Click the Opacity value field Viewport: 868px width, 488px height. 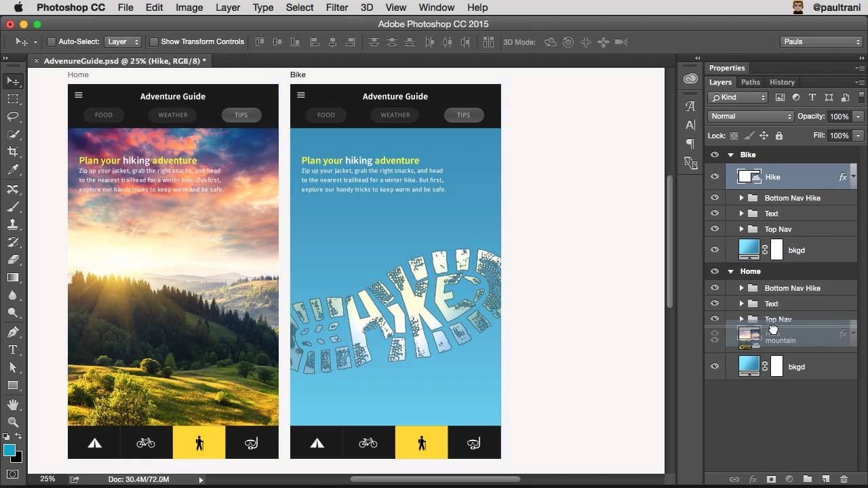coord(839,117)
